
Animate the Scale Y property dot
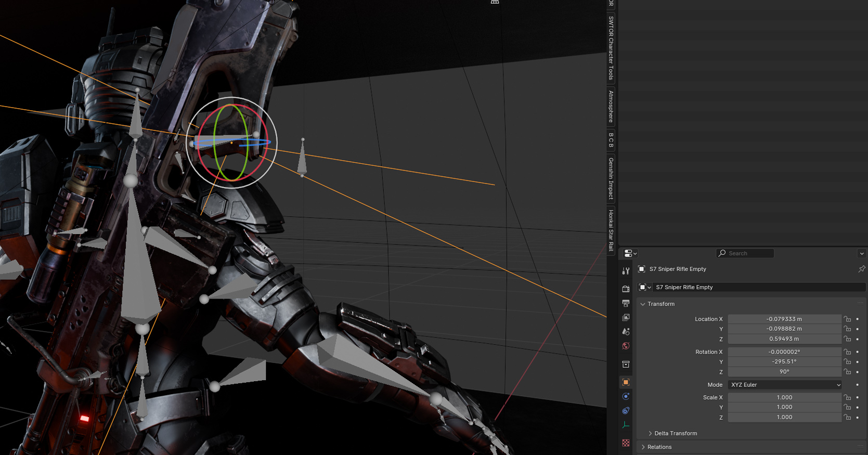(858, 407)
